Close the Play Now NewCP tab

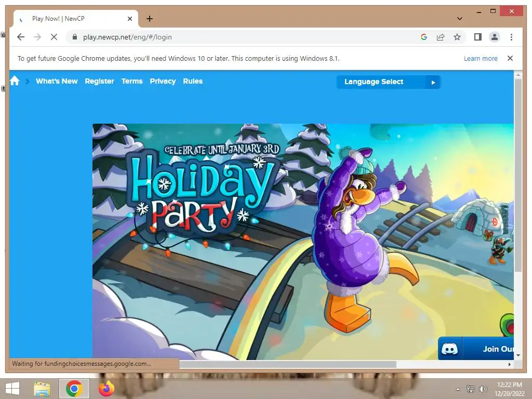[x=129, y=19]
